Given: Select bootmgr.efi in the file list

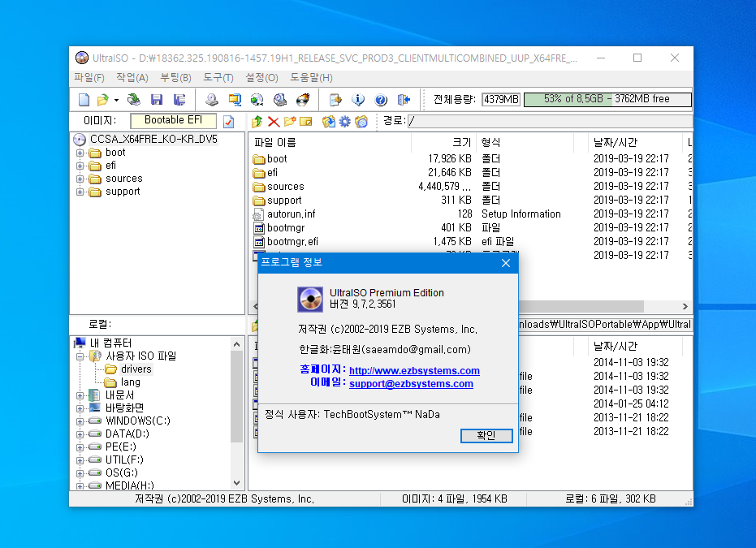Looking at the screenshot, I should point(292,241).
